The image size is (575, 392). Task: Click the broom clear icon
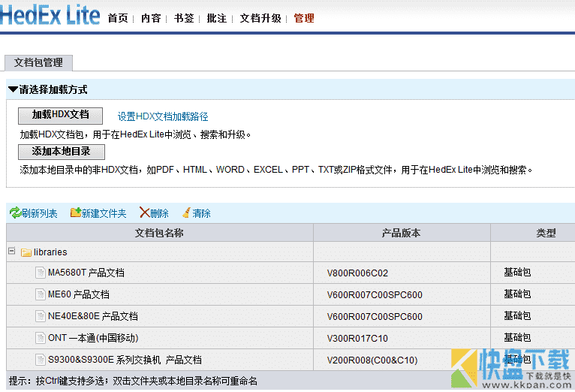(x=186, y=213)
